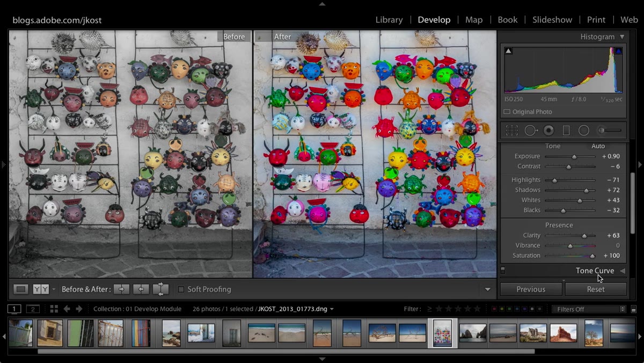Click the Highlights value -71
The height and width of the screenshot is (363, 644).
[x=613, y=180]
